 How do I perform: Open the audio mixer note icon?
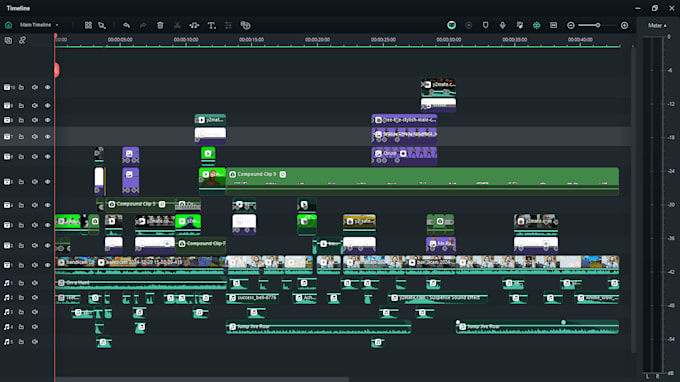click(520, 25)
